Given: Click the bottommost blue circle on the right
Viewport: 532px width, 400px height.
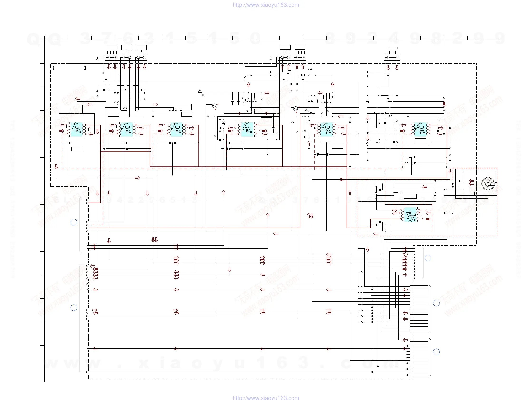Looking at the screenshot, I should point(436,352).
